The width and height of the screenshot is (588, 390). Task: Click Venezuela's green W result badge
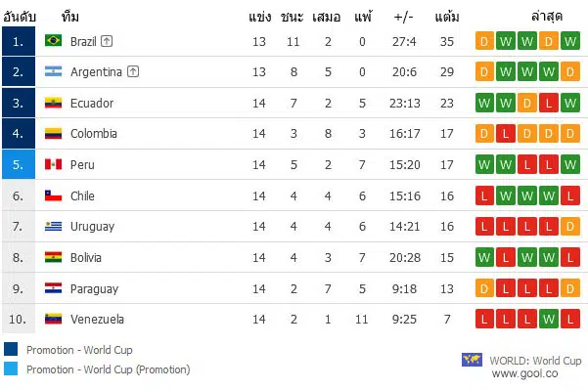tap(549, 320)
